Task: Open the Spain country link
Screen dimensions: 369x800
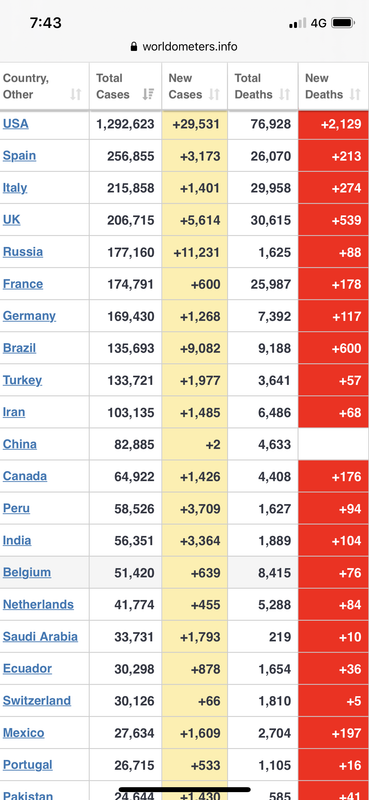Action: coord(19,156)
